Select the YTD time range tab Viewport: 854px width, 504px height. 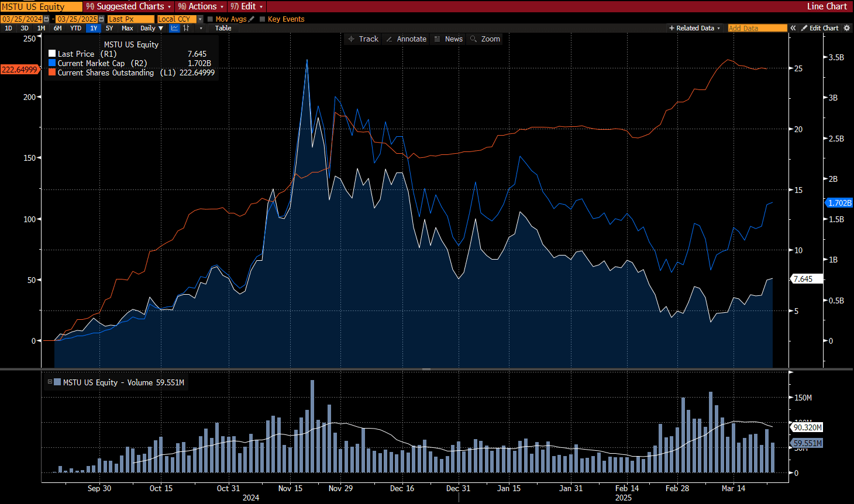click(x=75, y=28)
